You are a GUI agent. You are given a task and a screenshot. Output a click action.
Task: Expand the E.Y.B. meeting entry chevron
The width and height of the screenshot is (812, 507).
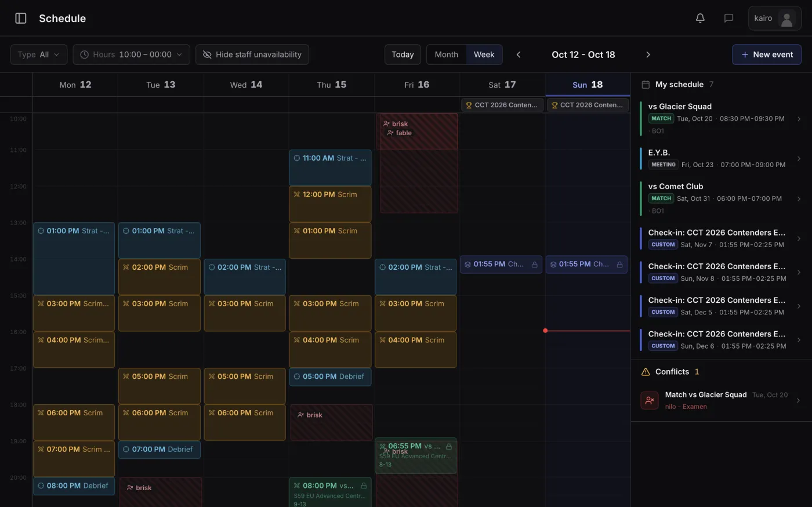pyautogui.click(x=799, y=158)
